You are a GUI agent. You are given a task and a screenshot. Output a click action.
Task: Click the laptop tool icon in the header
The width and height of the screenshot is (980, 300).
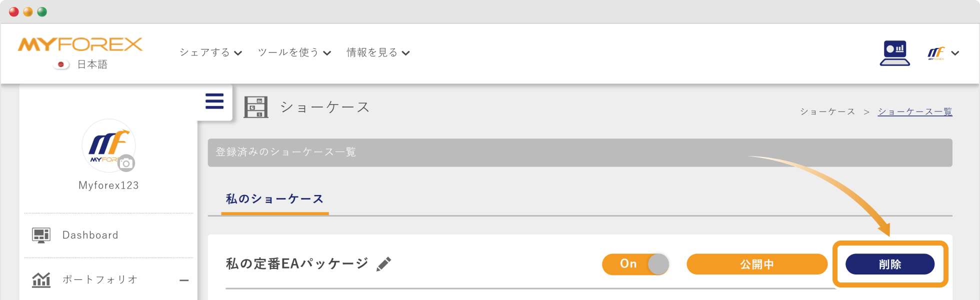[x=894, y=52]
